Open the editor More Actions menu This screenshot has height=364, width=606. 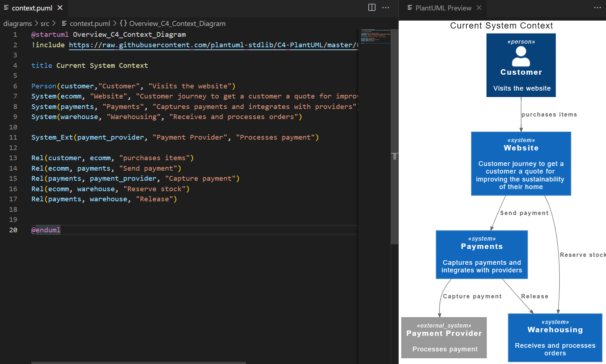pos(386,8)
